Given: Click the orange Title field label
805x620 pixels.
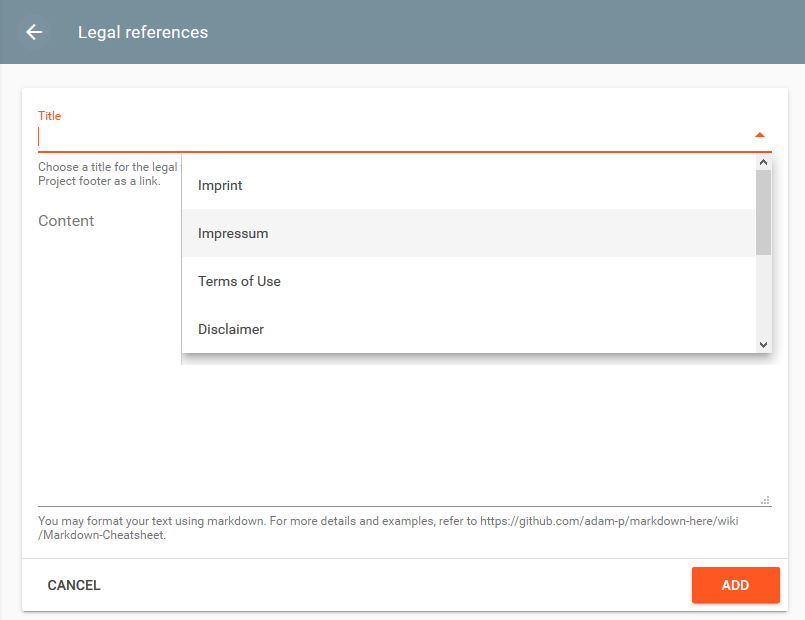Looking at the screenshot, I should tap(49, 116).
